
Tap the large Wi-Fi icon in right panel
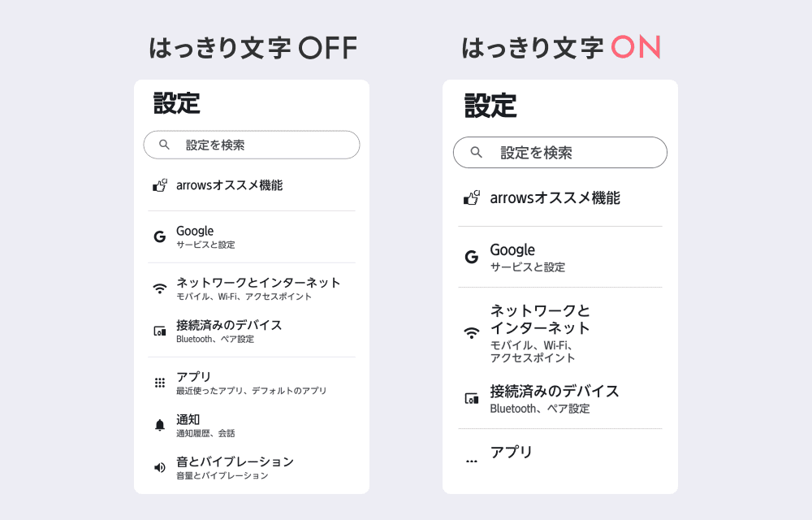point(471,333)
